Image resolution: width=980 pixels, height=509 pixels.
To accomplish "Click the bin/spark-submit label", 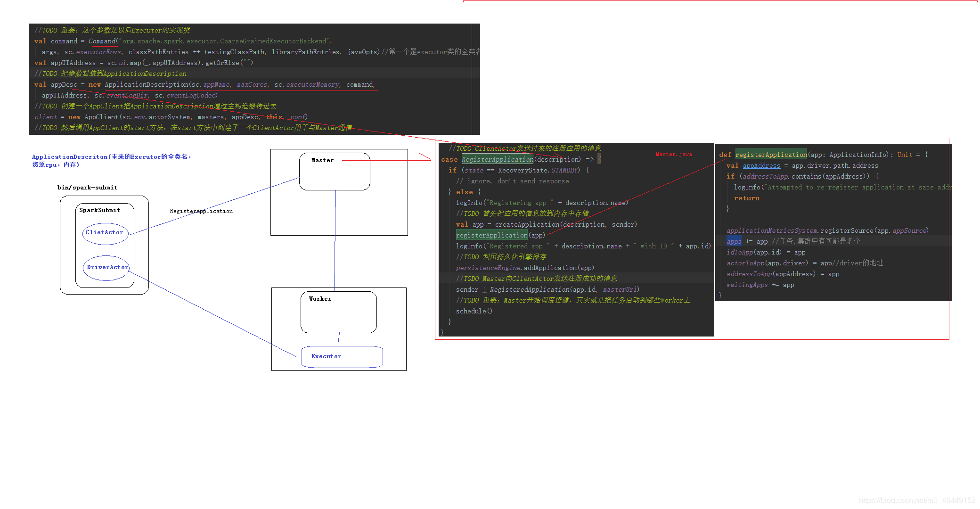I will 87,188.
